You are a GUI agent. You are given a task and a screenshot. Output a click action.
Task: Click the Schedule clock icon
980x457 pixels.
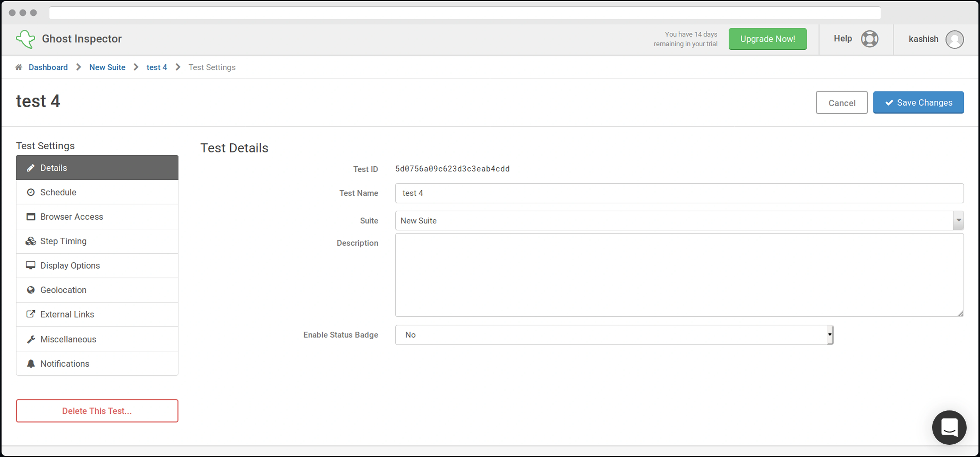[31, 192]
